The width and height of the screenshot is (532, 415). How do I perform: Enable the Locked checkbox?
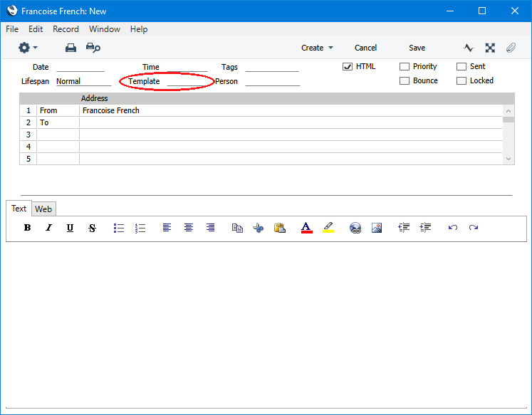click(x=461, y=80)
